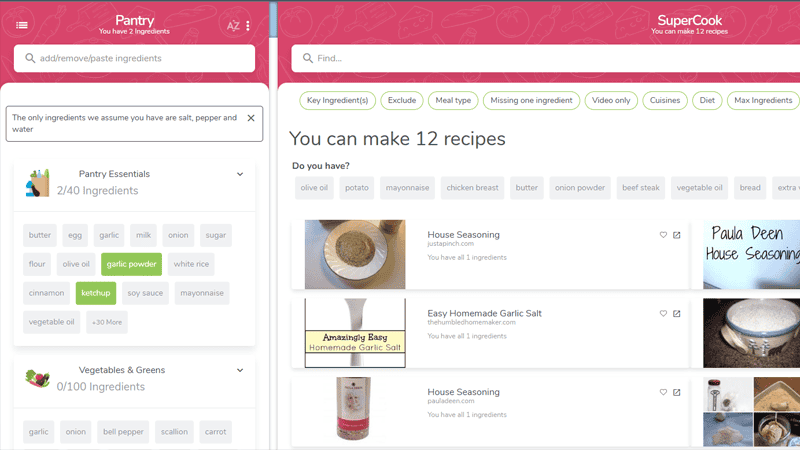This screenshot has width=800, height=450.
Task: Add sugar to the pantry
Action: coord(216,235)
